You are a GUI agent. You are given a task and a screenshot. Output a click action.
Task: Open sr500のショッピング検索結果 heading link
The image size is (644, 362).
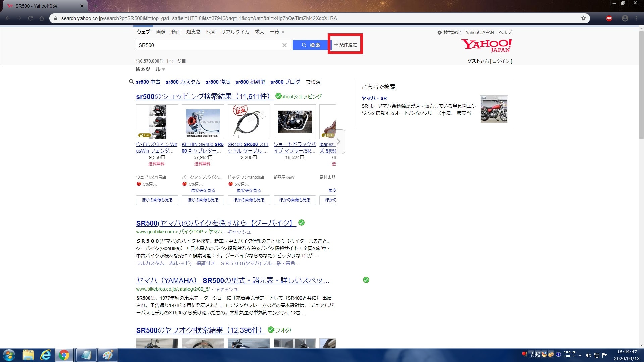pos(204,97)
